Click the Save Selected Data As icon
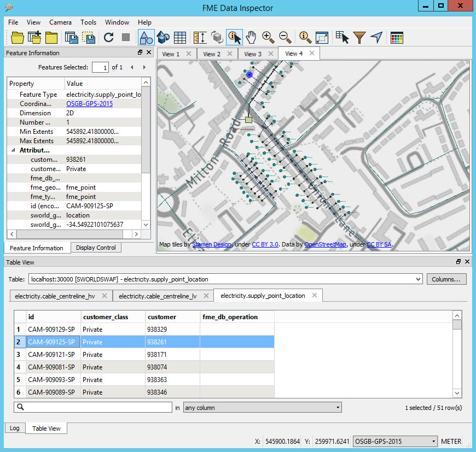Screen dimensions: 476x452 coord(89,38)
